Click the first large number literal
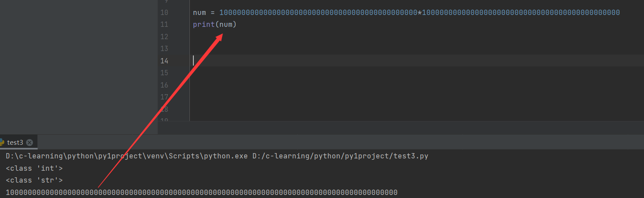 pos(318,12)
